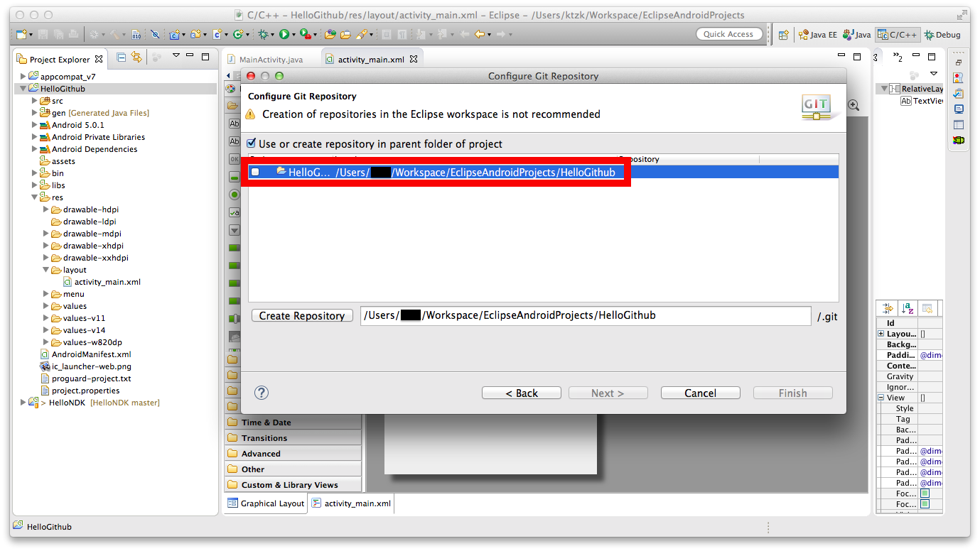This screenshot has height=551, width=980.
Task: Switch to the Java EE perspective
Action: 817,34
